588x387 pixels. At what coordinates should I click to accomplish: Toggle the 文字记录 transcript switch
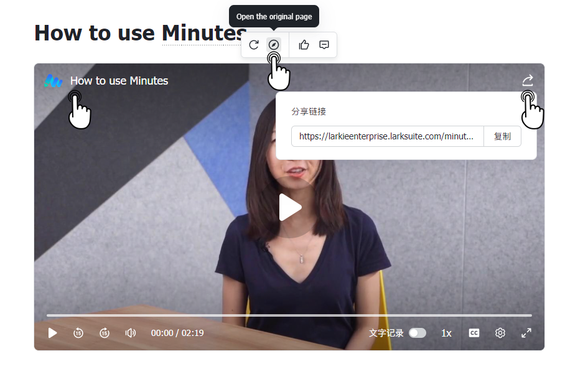click(x=418, y=333)
